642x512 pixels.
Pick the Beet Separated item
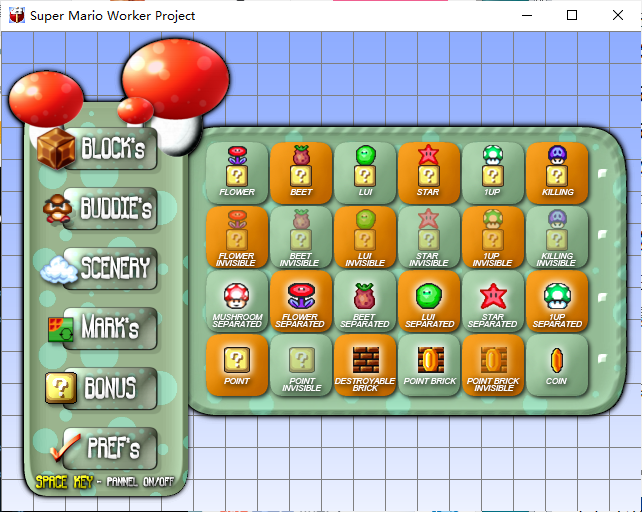pyautogui.click(x=365, y=301)
